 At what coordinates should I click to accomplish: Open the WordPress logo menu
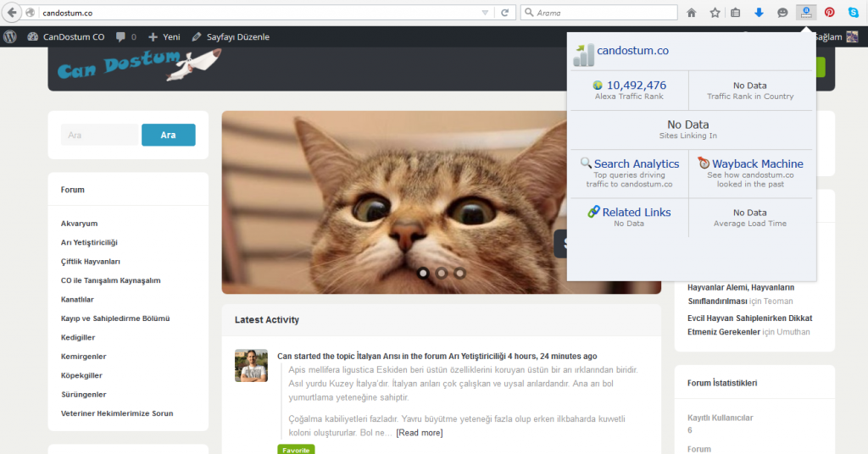click(x=10, y=37)
